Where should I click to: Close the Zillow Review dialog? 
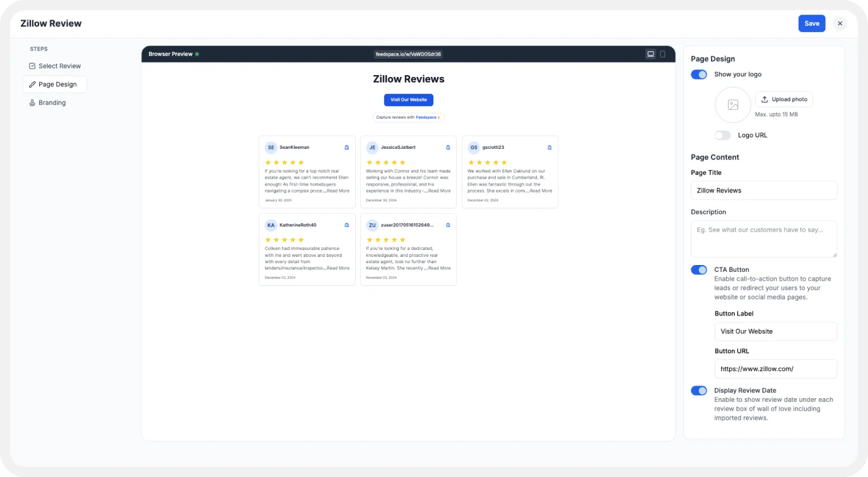point(840,23)
